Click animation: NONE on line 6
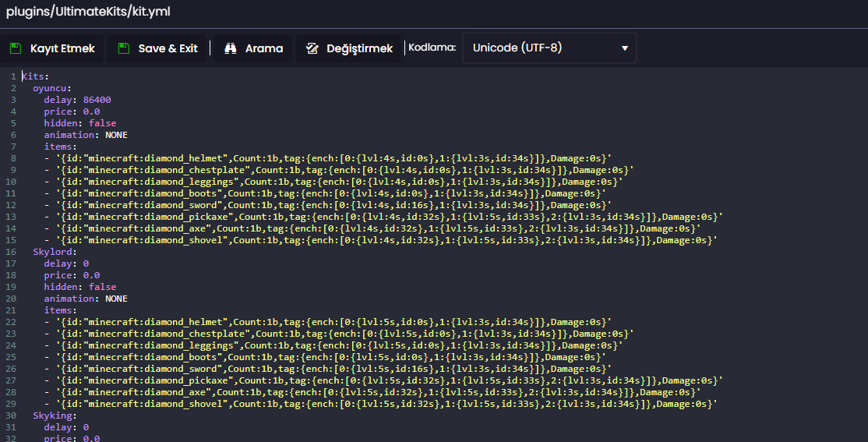 86,135
